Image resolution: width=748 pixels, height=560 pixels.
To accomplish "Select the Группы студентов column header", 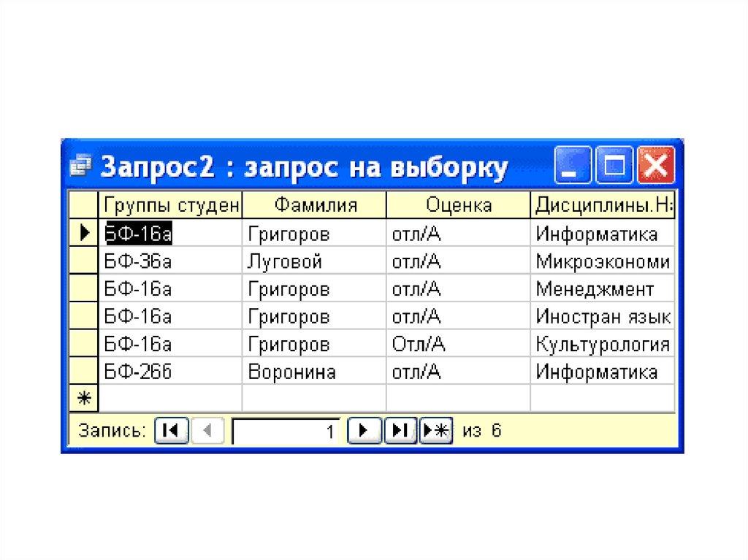I will click(170, 205).
